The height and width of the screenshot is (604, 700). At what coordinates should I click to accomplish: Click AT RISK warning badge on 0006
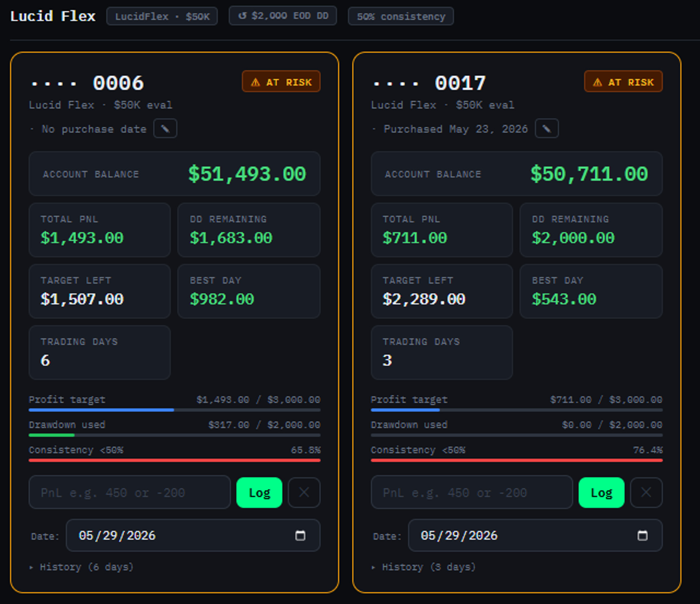(x=281, y=81)
